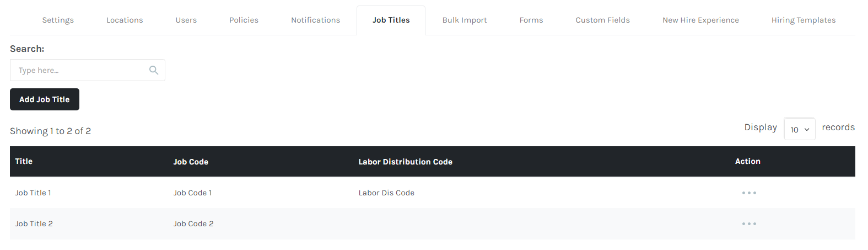
Task: Switch to the Bulk Import tab
Action: tap(465, 20)
